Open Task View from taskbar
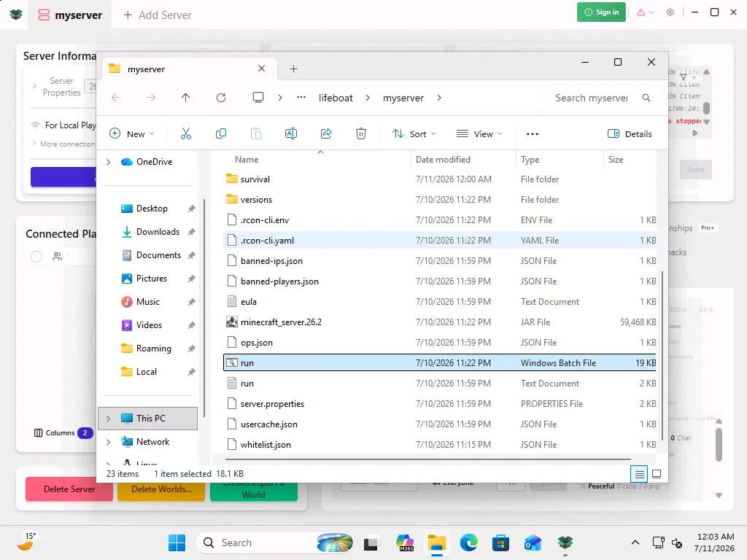The width and height of the screenshot is (747, 560). [x=371, y=542]
